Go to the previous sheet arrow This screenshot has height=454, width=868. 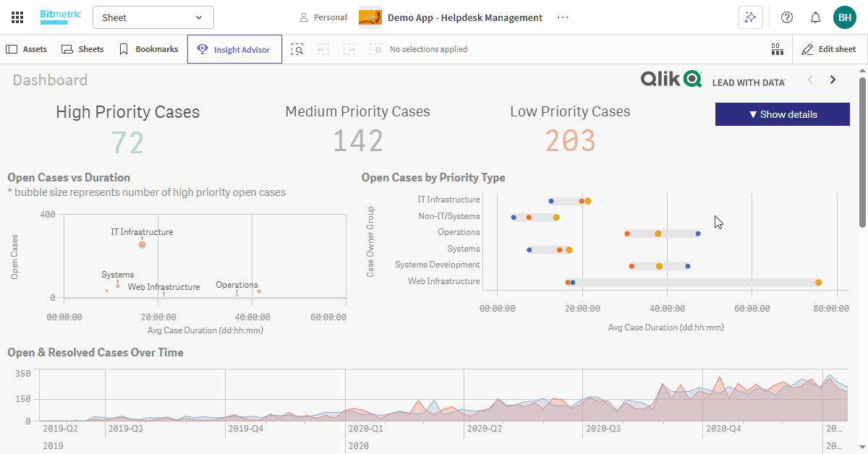pos(810,80)
